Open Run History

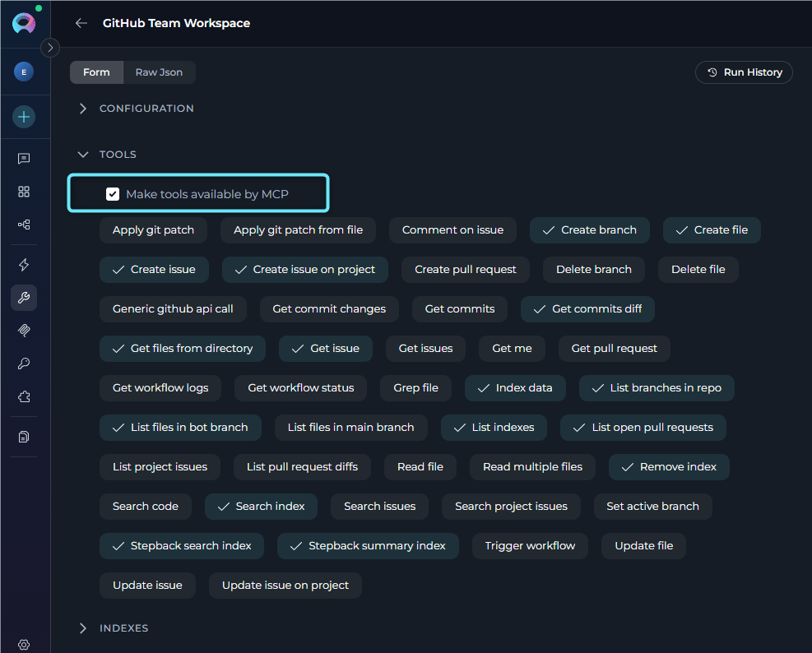pos(744,72)
